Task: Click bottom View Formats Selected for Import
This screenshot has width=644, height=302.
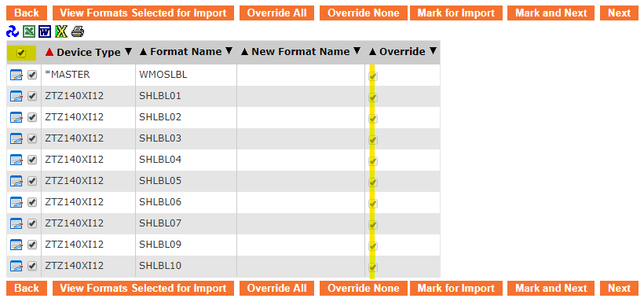Action: (x=143, y=289)
